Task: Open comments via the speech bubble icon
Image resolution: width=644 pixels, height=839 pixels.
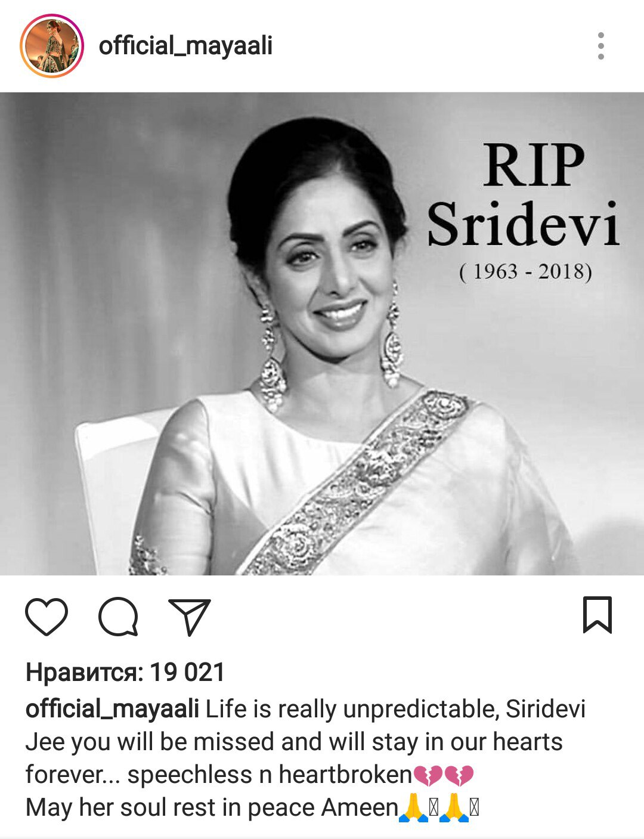Action: pos(119,617)
